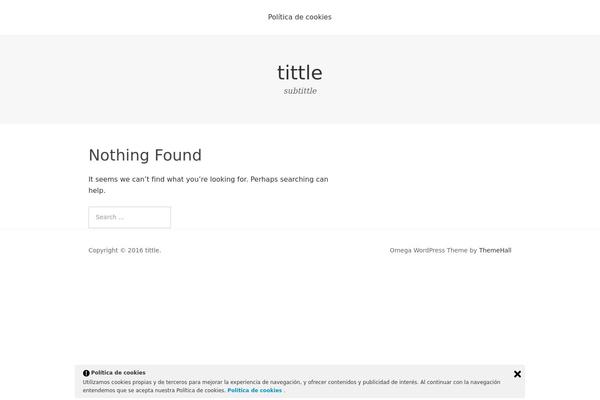The height and width of the screenshot is (400, 600).
Task: Click the 'tittle' site title
Action: 299,72
